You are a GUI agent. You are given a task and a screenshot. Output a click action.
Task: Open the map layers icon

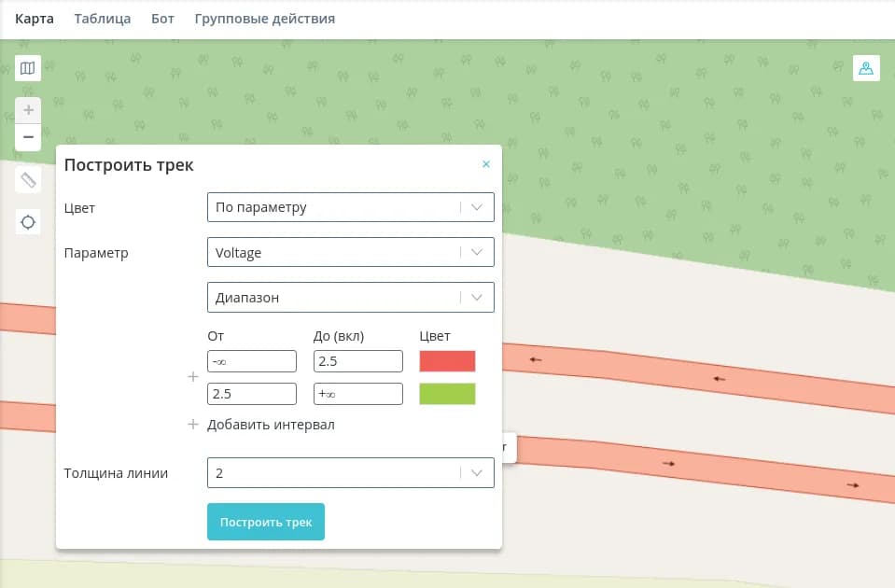pyautogui.click(x=28, y=68)
